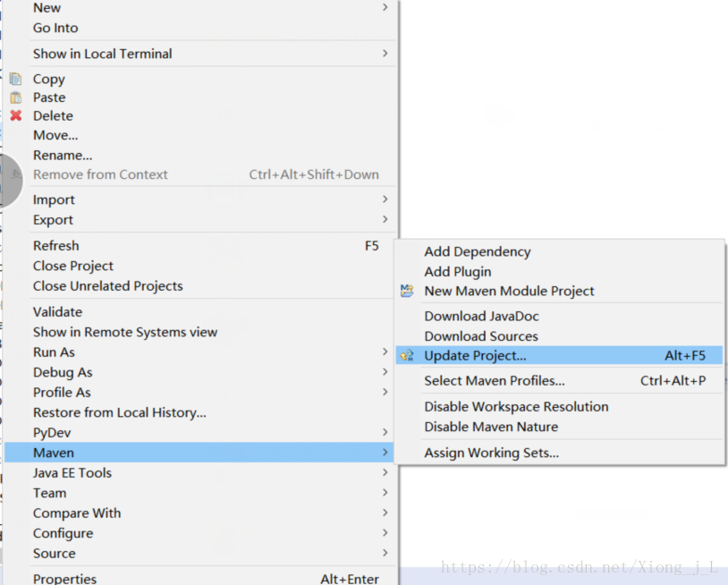Screen dimensions: 728x585
Task: Expand the New submenu arrow
Action: click(385, 7)
